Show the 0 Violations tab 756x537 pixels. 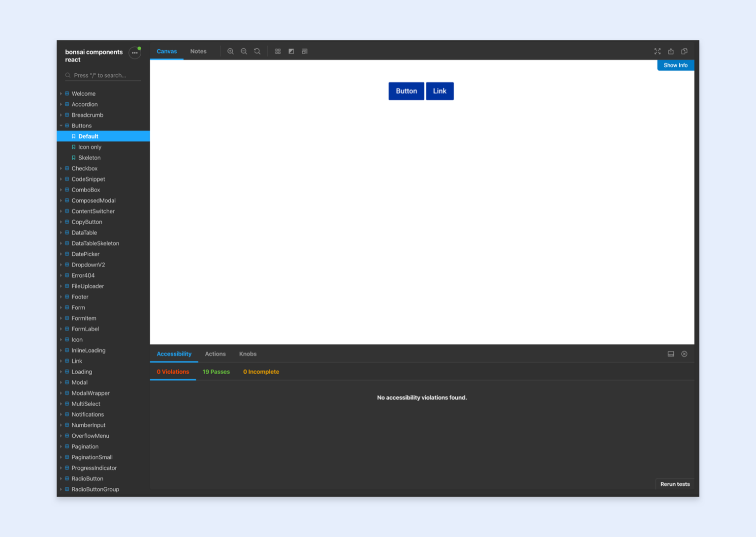173,372
